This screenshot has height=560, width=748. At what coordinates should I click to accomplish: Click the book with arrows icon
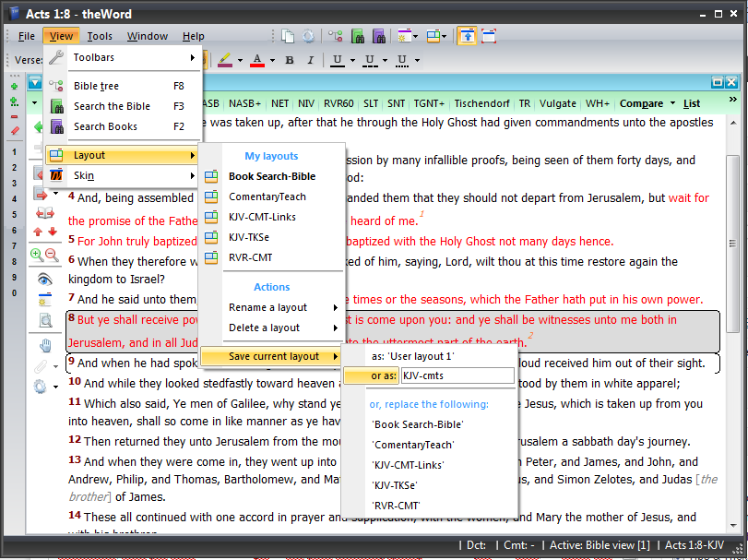pyautogui.click(x=45, y=213)
